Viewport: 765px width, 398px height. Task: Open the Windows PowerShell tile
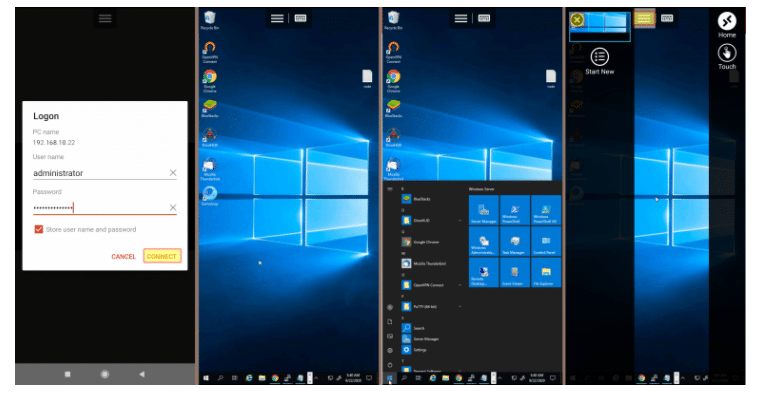coord(514,210)
